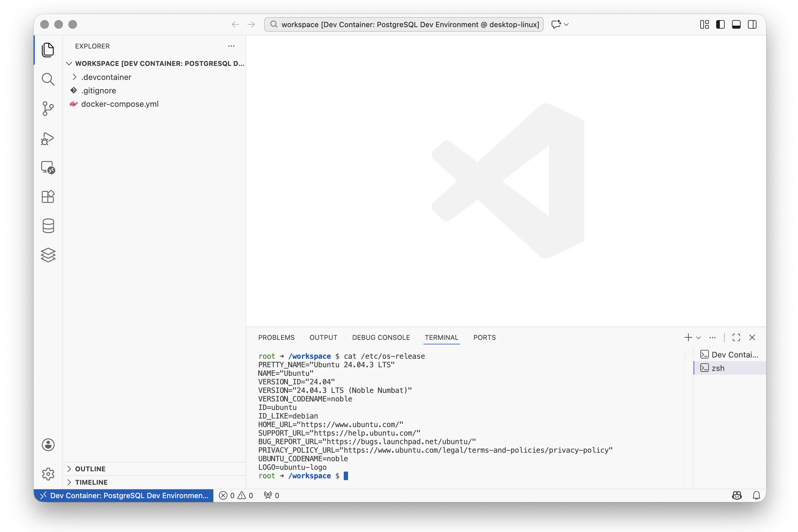798x532 pixels.
Task: Open the Run and Debug view
Action: 48,138
